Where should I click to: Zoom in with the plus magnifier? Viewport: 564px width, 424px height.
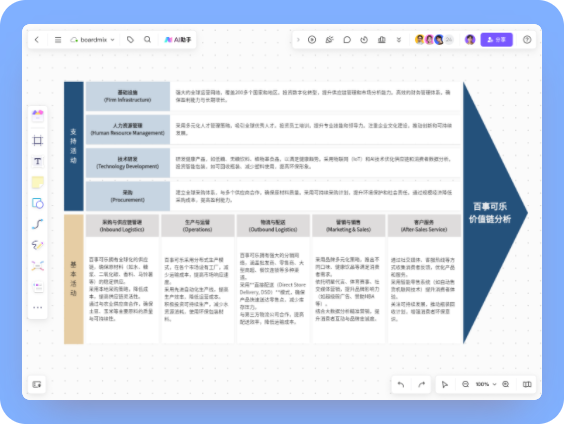point(505,384)
